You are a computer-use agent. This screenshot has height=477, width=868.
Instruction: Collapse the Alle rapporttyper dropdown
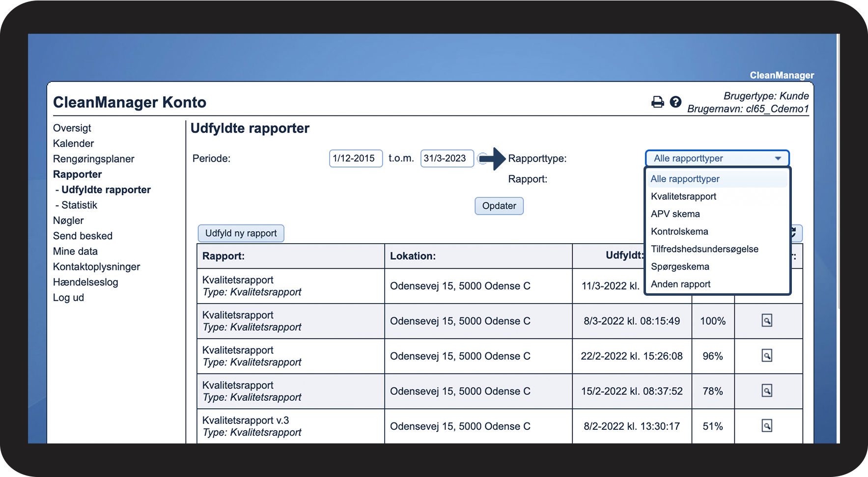(x=717, y=158)
